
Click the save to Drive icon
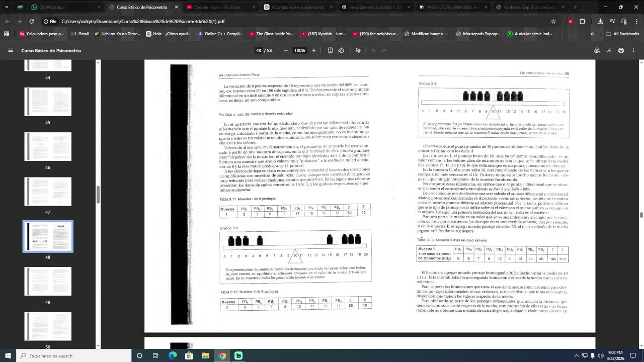597,50
